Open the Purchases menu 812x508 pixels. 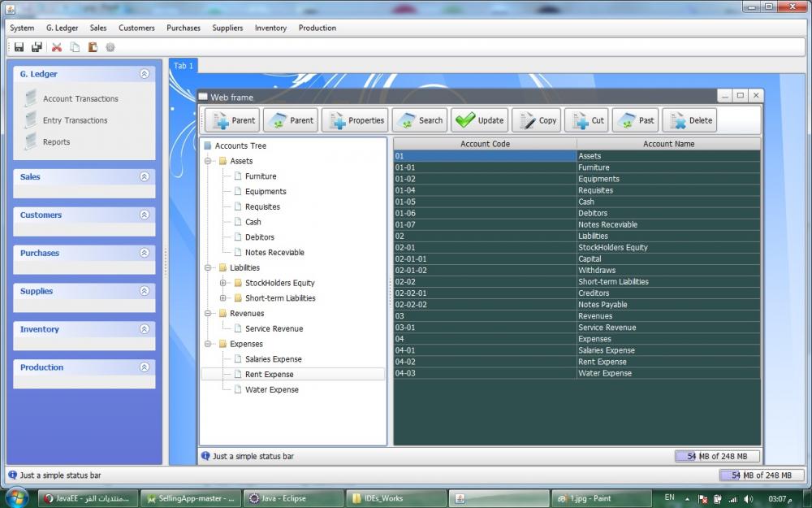tap(184, 28)
